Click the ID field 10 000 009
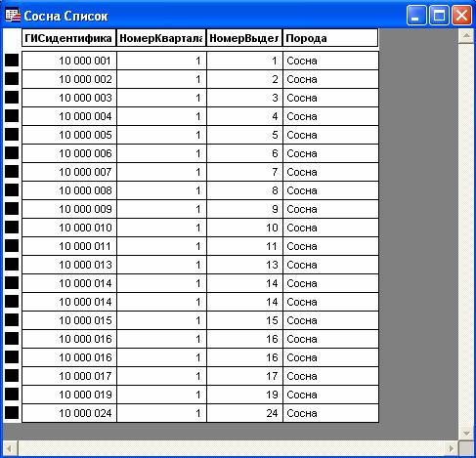Viewport: 476px width, 458px height. pyautogui.click(x=69, y=209)
